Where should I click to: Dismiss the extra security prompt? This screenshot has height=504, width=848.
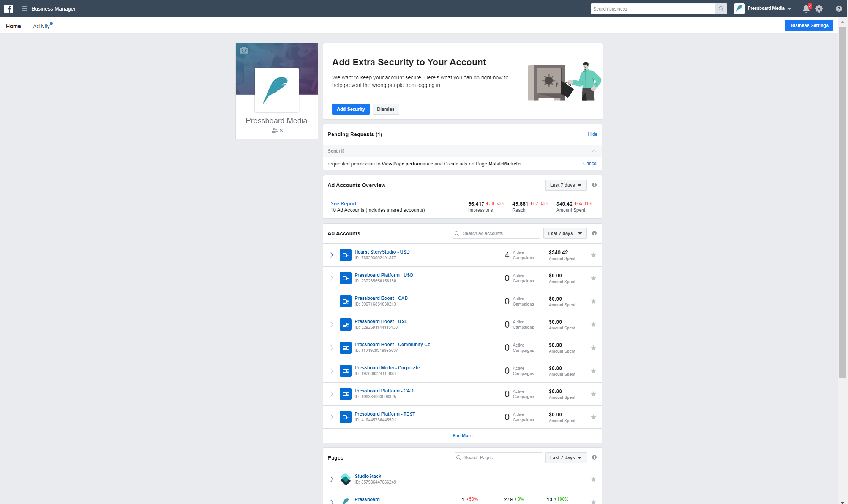(385, 109)
